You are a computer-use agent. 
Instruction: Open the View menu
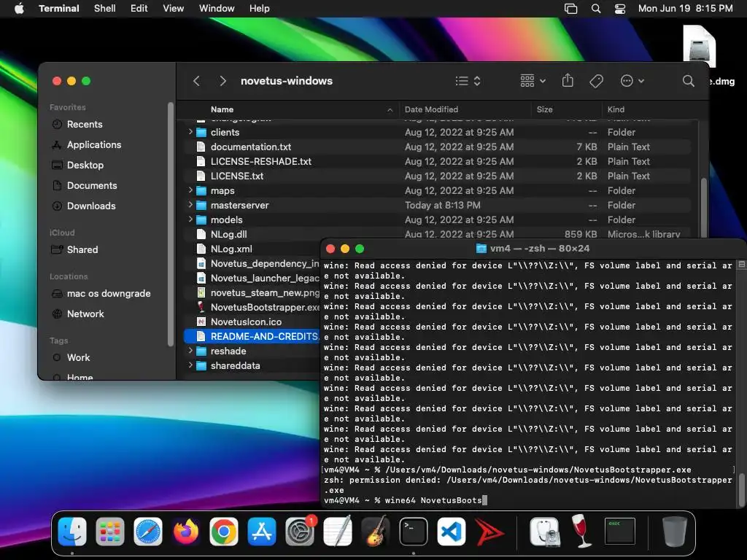pyautogui.click(x=174, y=9)
